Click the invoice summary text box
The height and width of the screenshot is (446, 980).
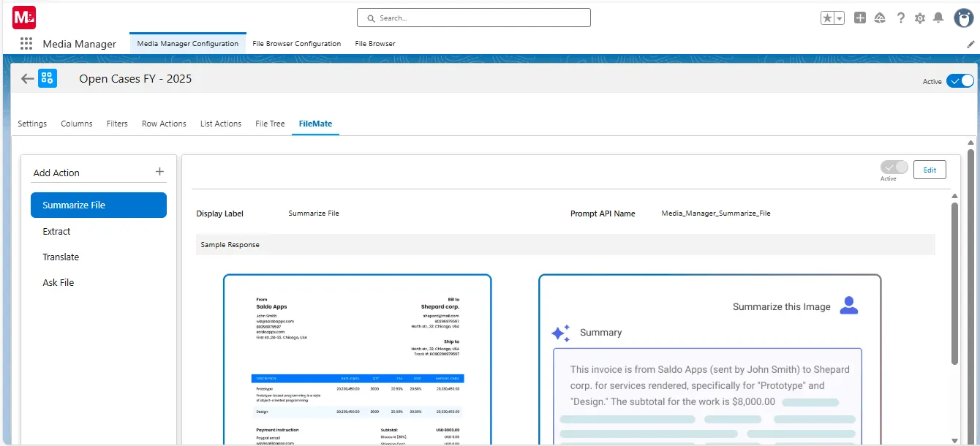708,396
